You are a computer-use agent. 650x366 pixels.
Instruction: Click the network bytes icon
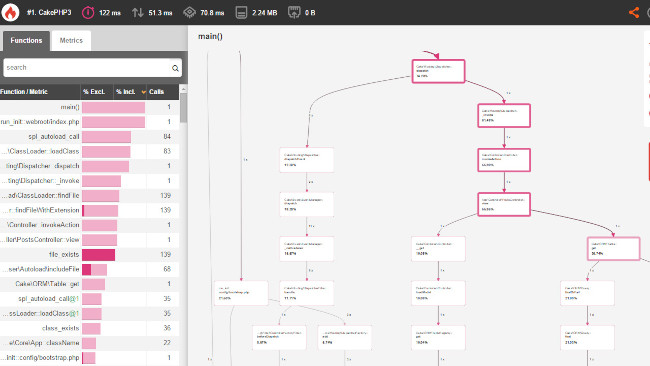[294, 12]
